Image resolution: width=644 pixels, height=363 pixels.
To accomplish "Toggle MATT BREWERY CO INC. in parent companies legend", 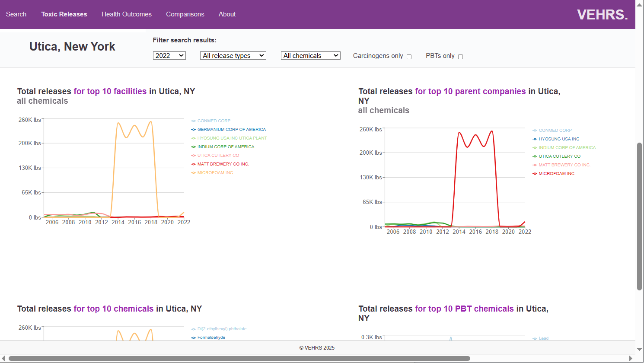I will [561, 165].
